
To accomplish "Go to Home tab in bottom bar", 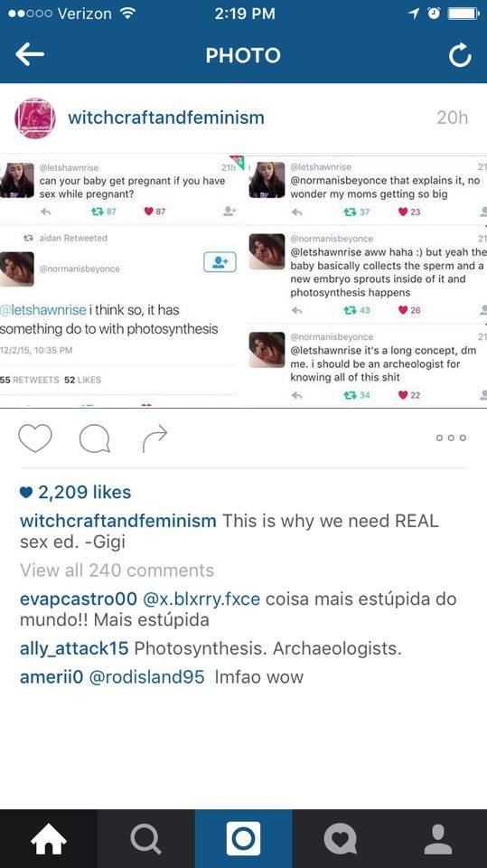I will [49, 839].
